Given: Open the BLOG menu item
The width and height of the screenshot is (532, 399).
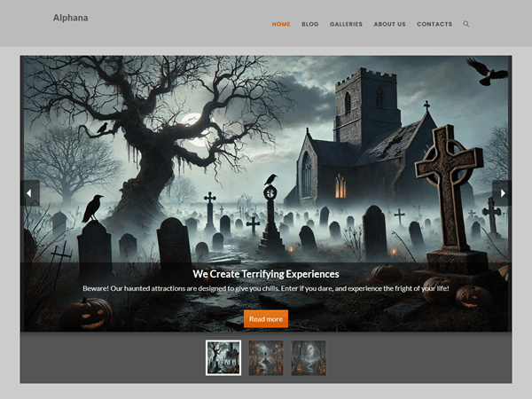Looking at the screenshot, I should tap(310, 24).
